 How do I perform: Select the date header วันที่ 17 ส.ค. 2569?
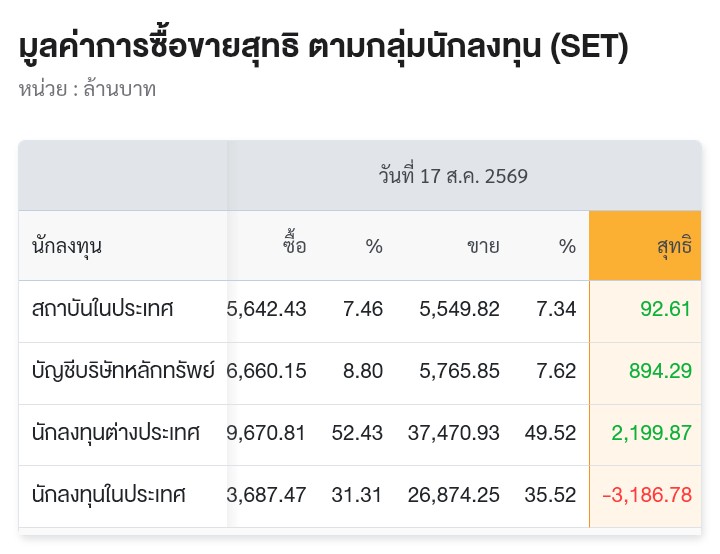click(453, 175)
